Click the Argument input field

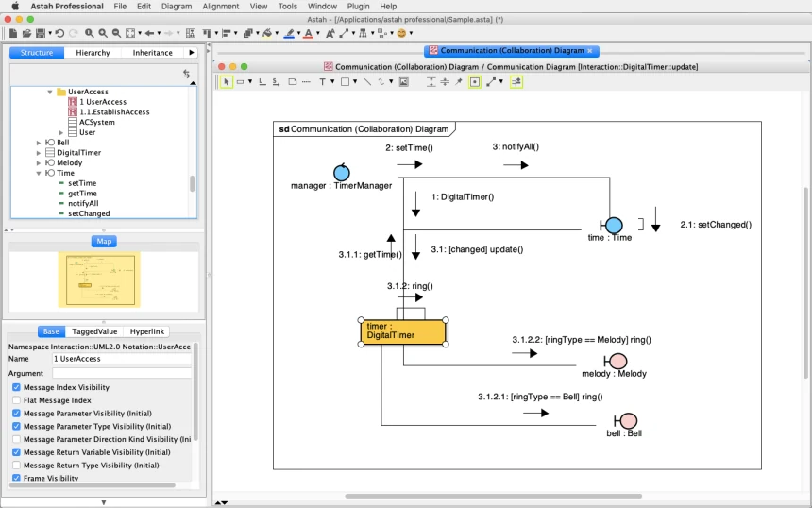pyautogui.click(x=122, y=373)
